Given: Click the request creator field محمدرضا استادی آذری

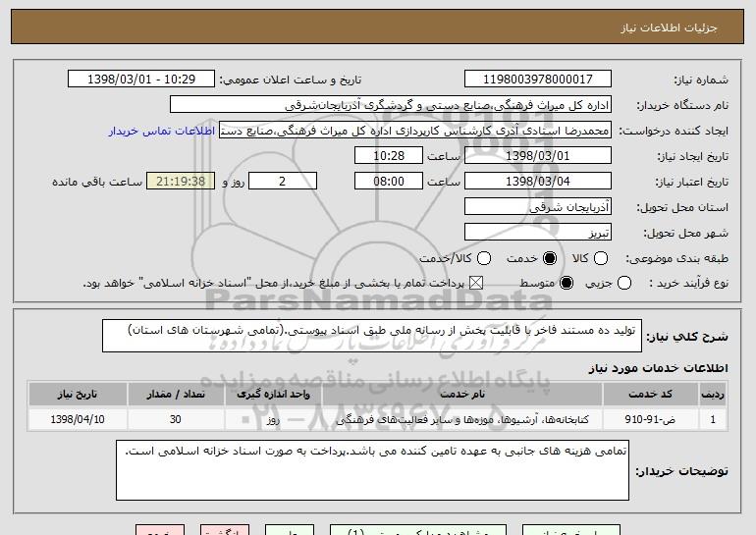Looking at the screenshot, I should [x=415, y=131].
